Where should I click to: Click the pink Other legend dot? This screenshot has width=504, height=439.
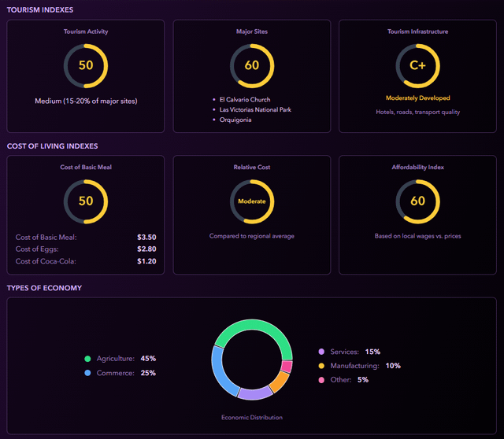321,380
